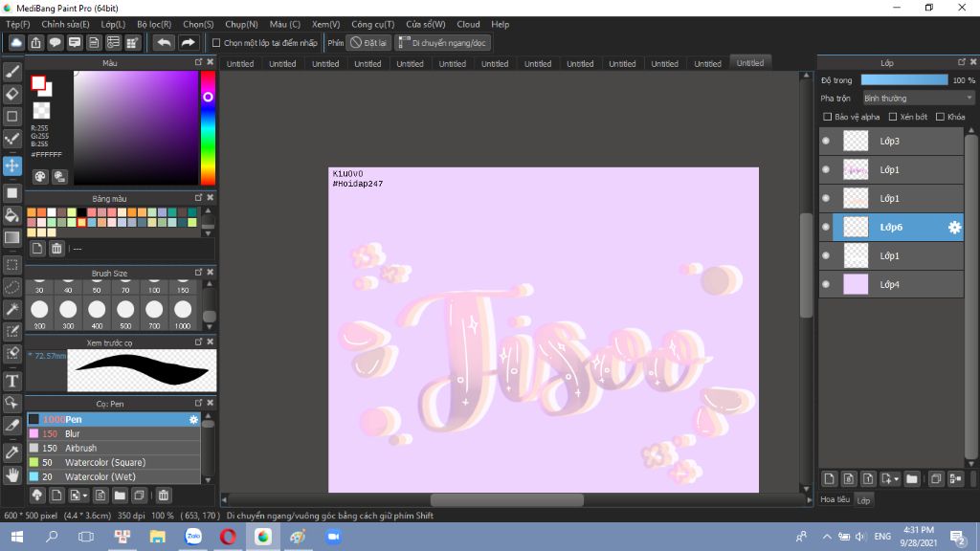Add new palette color page icon

(x=37, y=249)
